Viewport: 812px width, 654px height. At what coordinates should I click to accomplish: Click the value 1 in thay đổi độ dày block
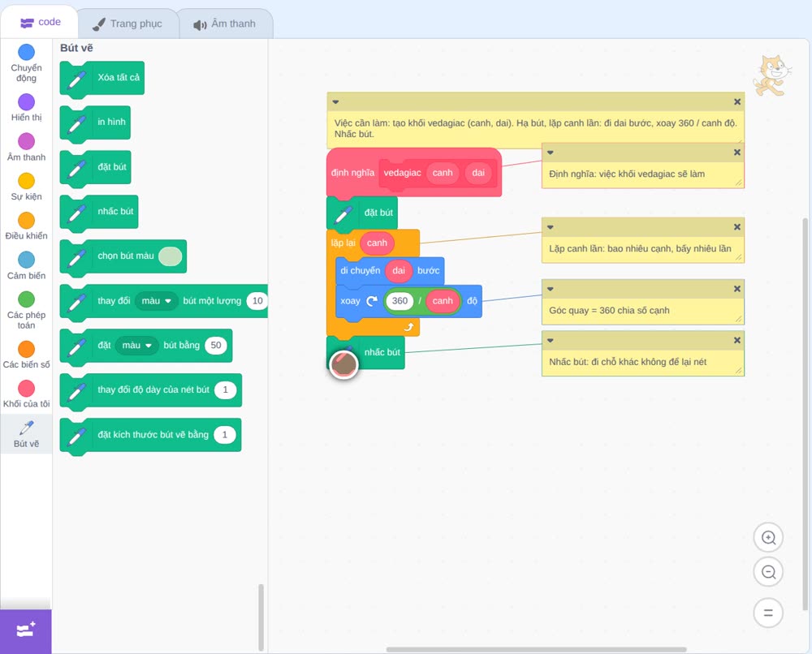225,390
